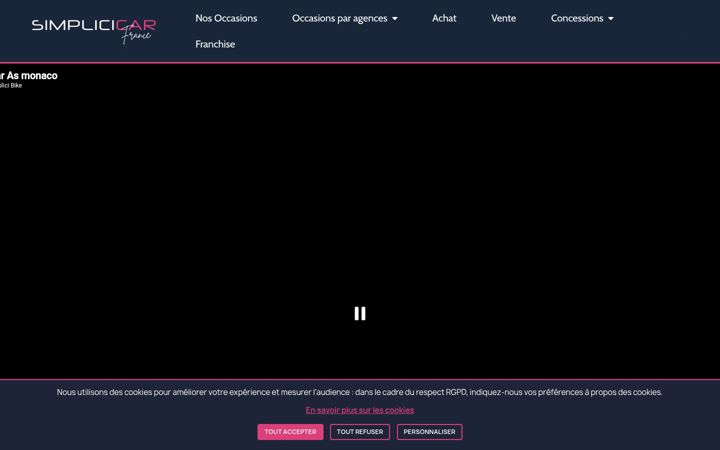Expand the Occasions par agences dropdown
The height and width of the screenshot is (450, 720).
tap(344, 18)
